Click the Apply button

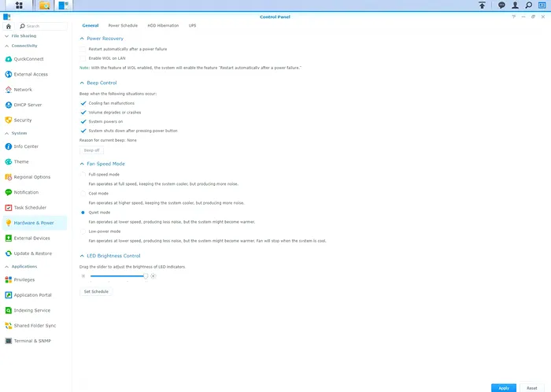[x=504, y=388]
